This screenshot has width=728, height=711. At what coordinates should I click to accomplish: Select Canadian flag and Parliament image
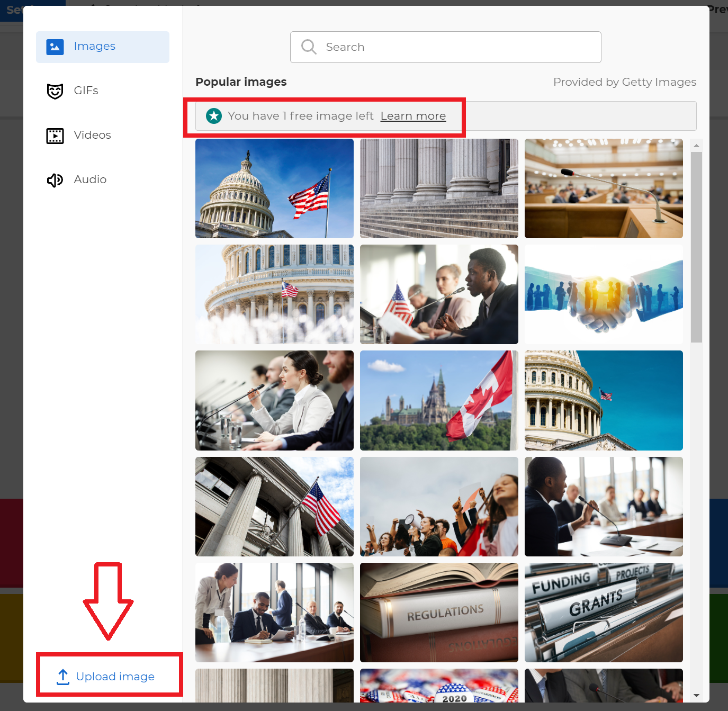(x=439, y=400)
